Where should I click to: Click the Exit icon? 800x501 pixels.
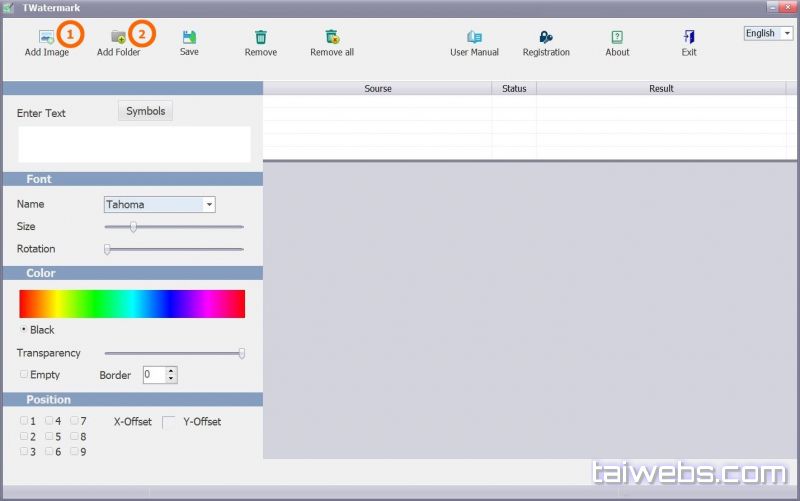click(x=689, y=37)
